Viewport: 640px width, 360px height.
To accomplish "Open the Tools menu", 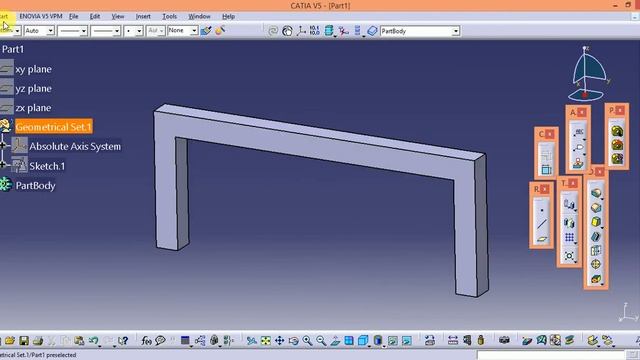I will 169,16.
